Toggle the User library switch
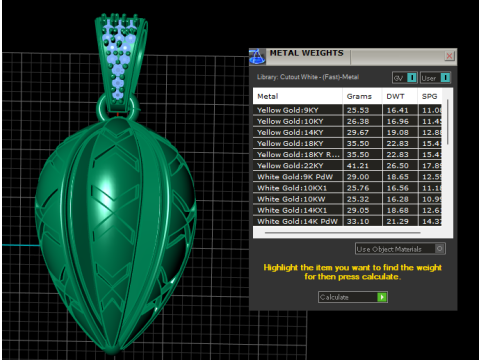480x360 pixels. tap(435, 78)
